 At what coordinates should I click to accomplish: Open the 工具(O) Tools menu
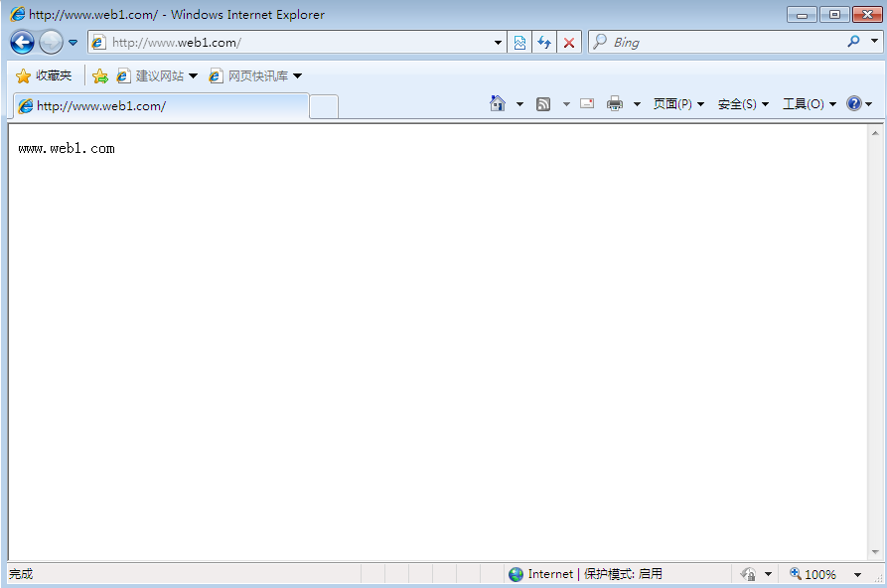point(810,104)
